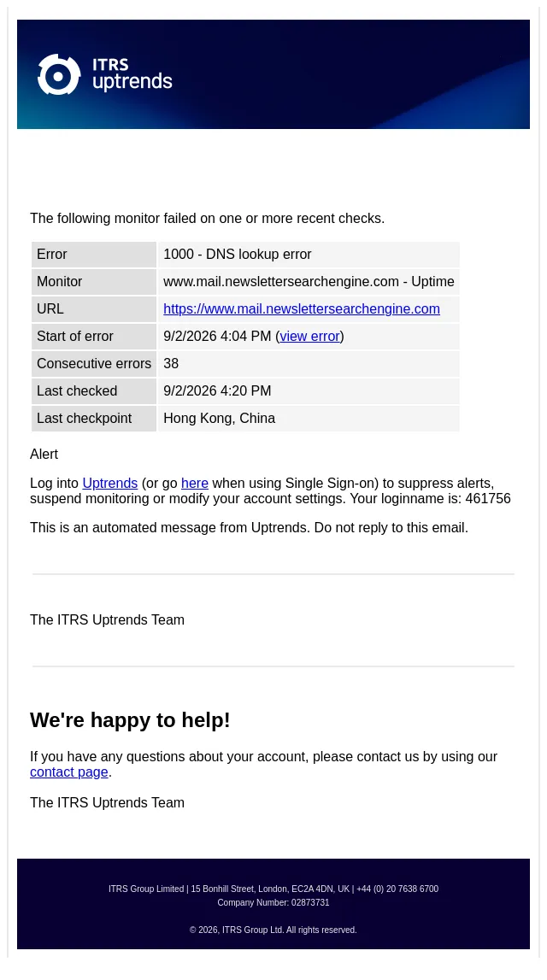Open the newslettersearchengine.com monitor URL link

(x=302, y=308)
